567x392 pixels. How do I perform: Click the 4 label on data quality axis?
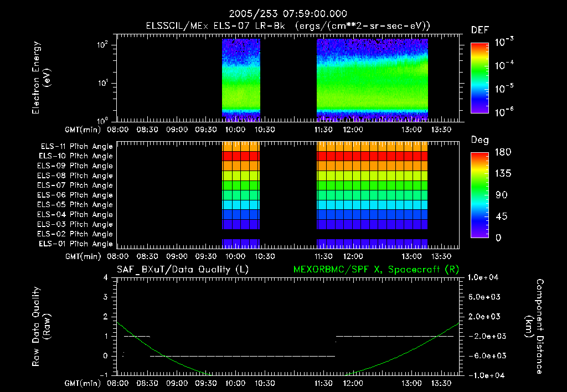tap(106, 278)
